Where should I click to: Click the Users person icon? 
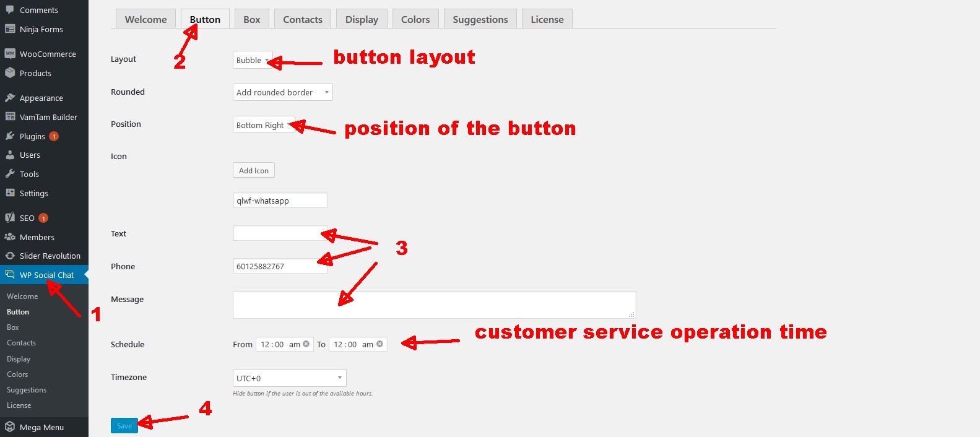[x=10, y=155]
